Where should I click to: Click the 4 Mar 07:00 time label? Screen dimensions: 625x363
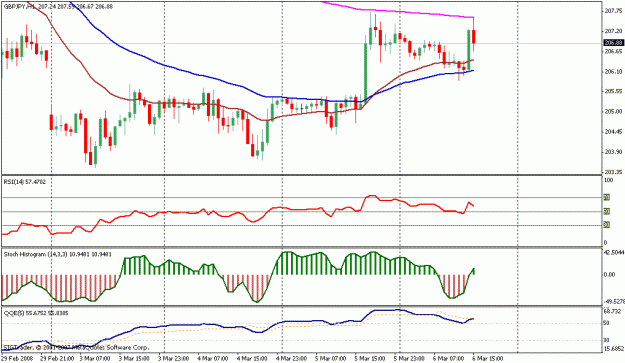(212, 359)
